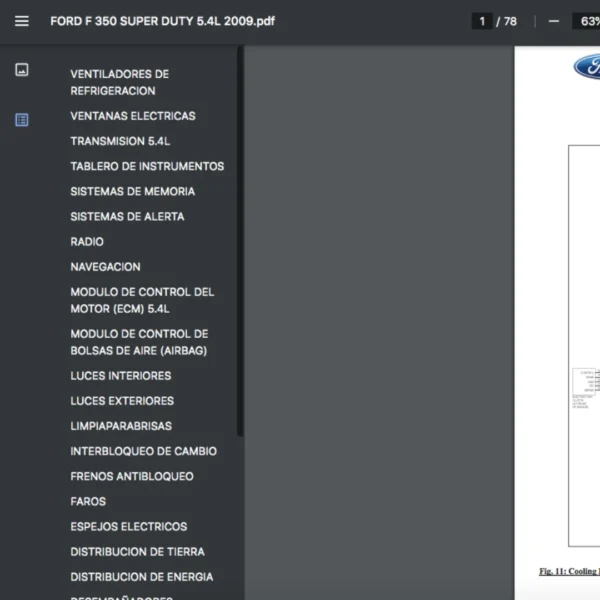The image size is (600, 600).
Task: Click the zoom out minus button
Action: tap(554, 21)
